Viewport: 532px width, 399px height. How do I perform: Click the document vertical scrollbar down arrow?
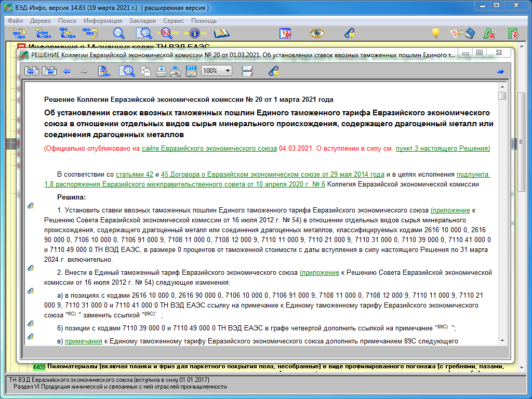[502, 341]
